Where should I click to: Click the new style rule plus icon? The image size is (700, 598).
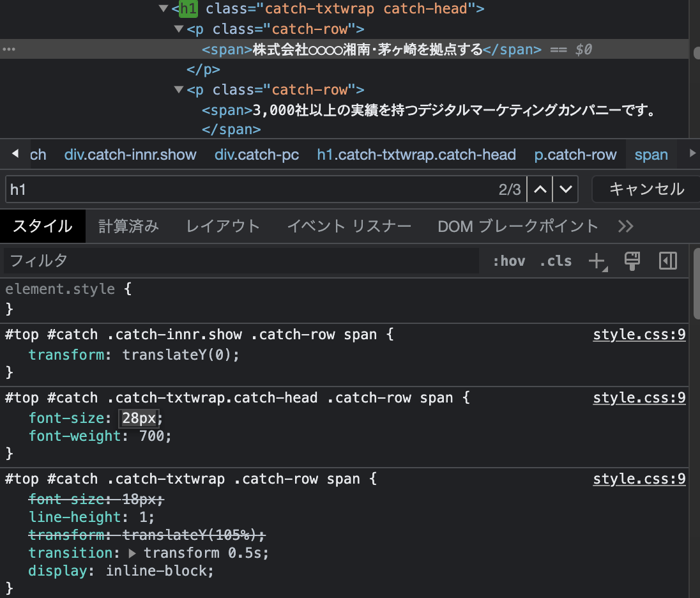[596, 261]
